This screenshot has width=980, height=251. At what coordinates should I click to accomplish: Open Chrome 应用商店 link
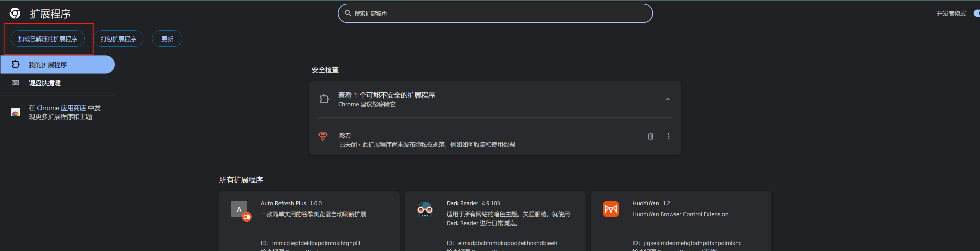[61, 108]
